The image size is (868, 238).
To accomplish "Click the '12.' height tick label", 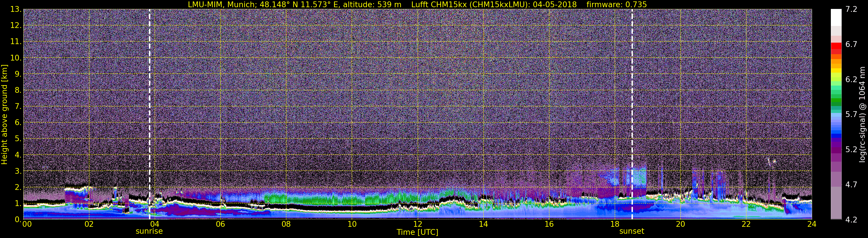I will [x=16, y=25].
